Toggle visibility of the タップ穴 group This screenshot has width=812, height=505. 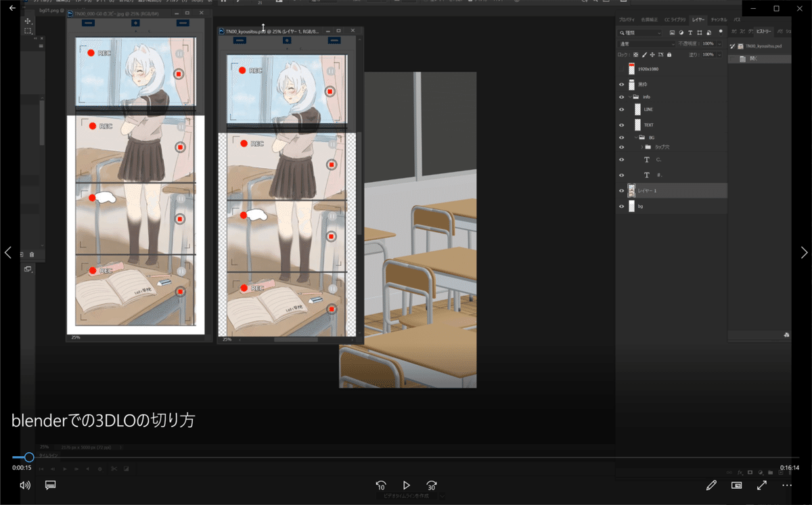621,147
